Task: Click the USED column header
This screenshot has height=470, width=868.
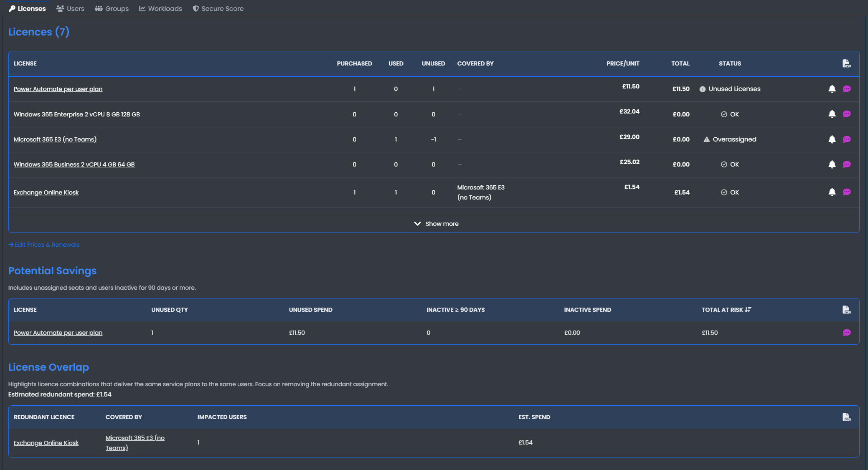Action: pos(396,63)
